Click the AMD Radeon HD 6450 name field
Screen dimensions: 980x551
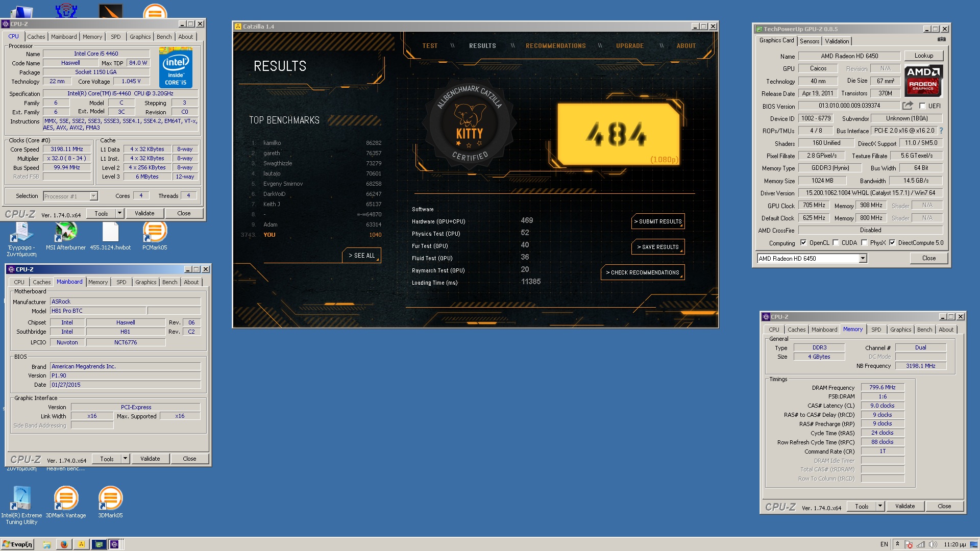point(849,56)
